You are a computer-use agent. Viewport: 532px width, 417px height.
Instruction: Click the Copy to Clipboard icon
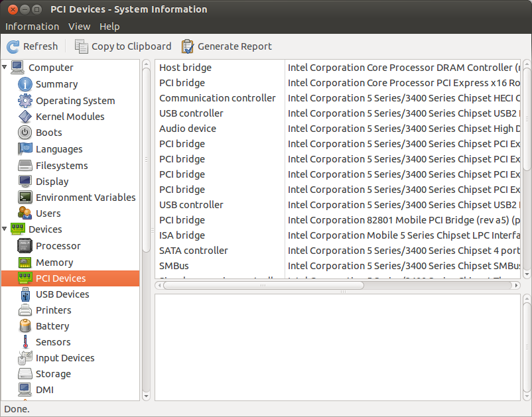(82, 46)
